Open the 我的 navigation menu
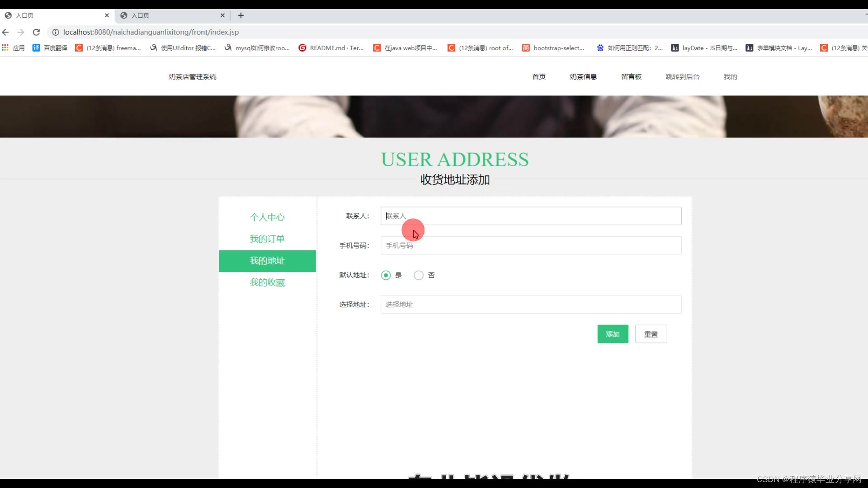The image size is (868, 488). tap(730, 77)
